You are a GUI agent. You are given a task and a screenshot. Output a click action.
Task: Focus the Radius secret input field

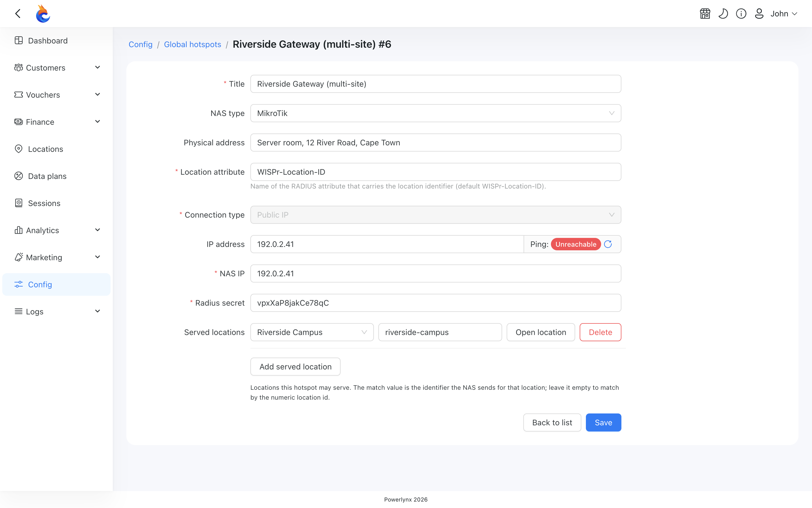point(436,303)
